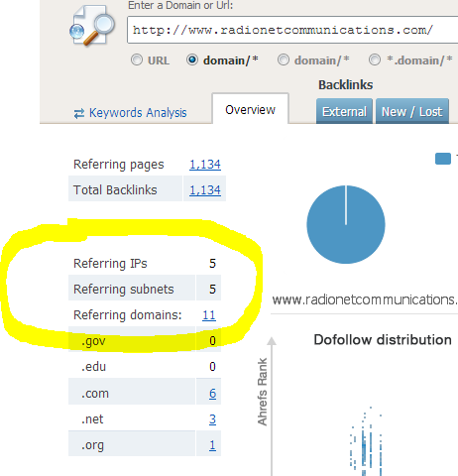The image size is (458, 476).
Task: Open the .net domains count 3
Action: coord(212,419)
